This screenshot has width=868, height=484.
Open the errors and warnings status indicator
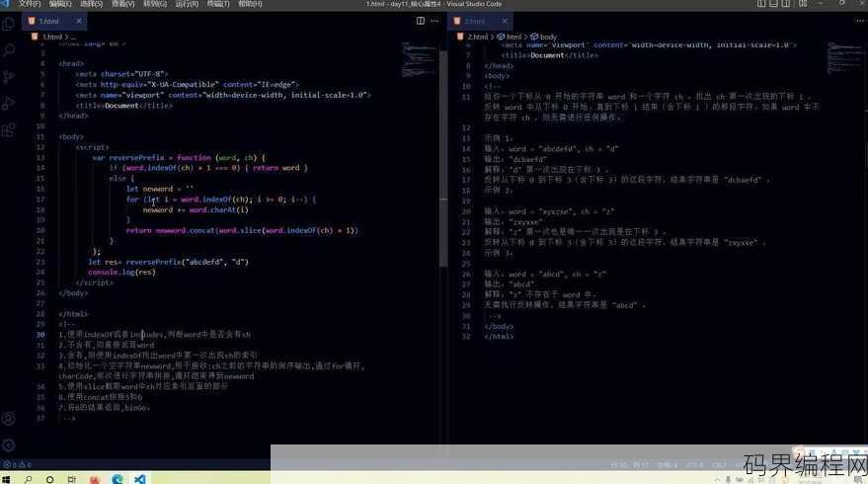click(x=18, y=464)
